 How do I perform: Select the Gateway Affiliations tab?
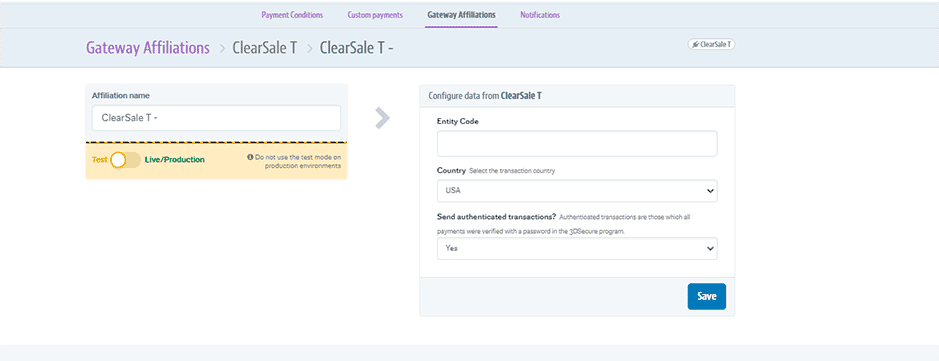tap(461, 15)
